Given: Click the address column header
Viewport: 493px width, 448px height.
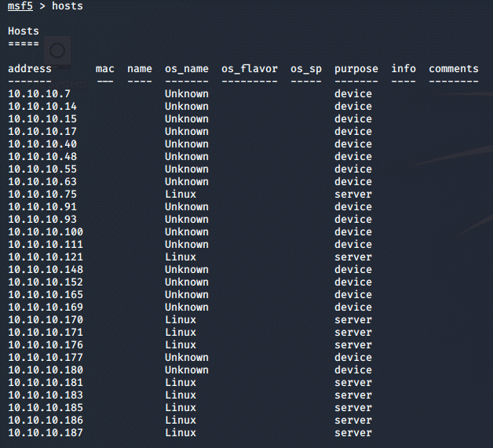Looking at the screenshot, I should [30, 69].
